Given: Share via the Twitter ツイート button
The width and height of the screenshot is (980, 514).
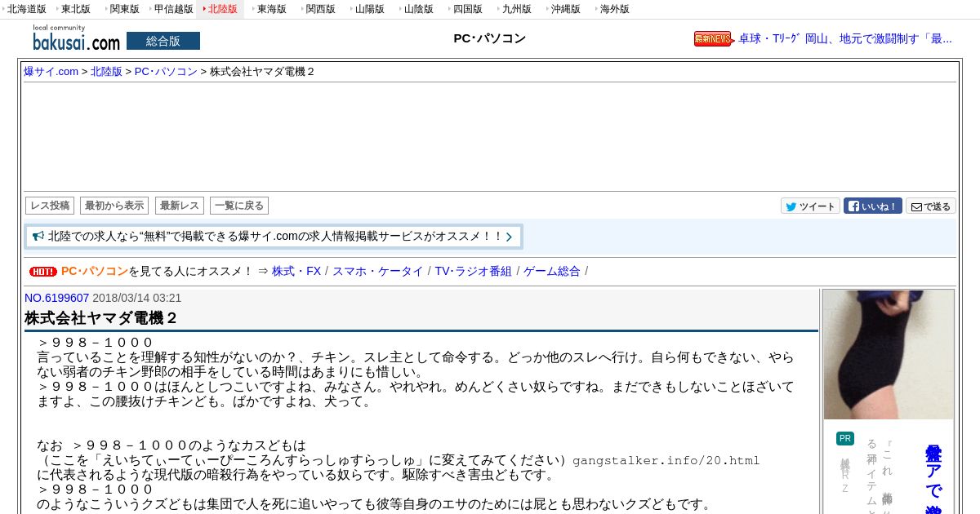Looking at the screenshot, I should (x=810, y=206).
